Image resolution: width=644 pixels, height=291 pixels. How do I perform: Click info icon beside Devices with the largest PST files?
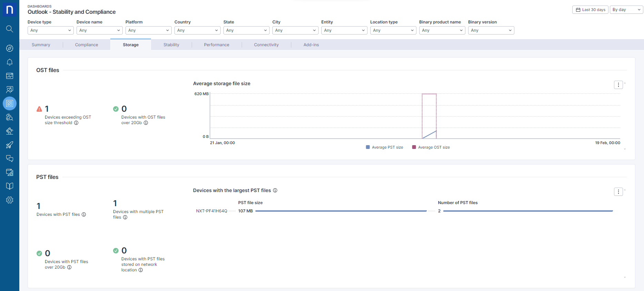coord(275,190)
